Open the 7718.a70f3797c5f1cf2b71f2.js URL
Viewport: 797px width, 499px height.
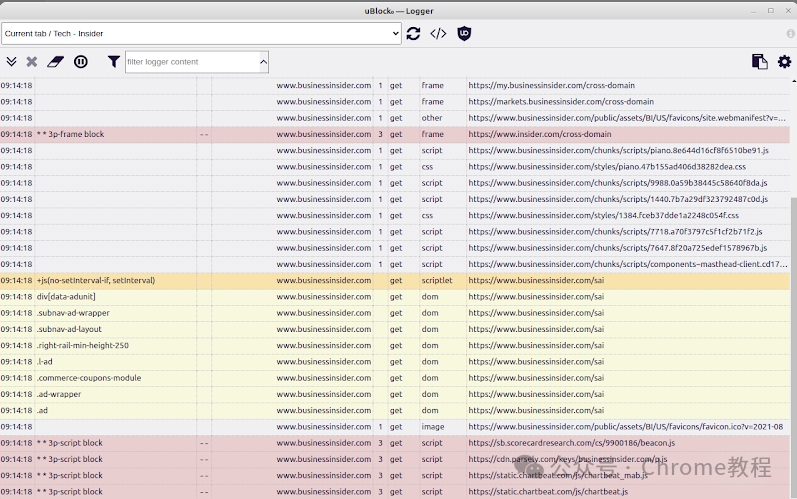pyautogui.click(x=616, y=232)
